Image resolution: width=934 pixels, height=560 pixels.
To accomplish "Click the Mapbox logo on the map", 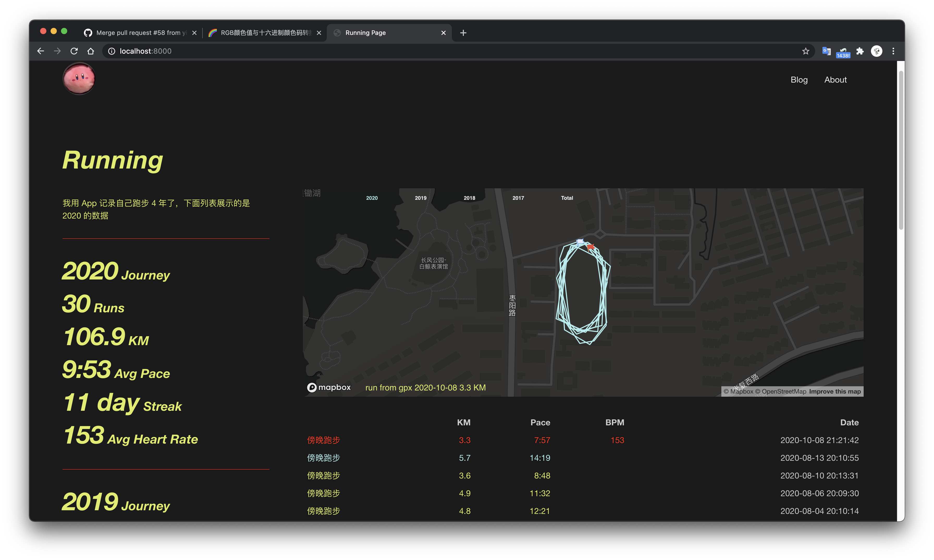I will point(328,387).
